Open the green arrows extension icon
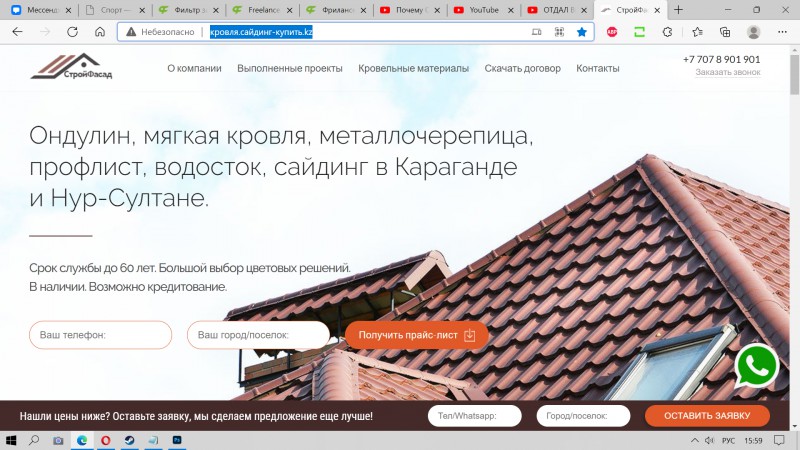The height and width of the screenshot is (450, 800). [639, 32]
